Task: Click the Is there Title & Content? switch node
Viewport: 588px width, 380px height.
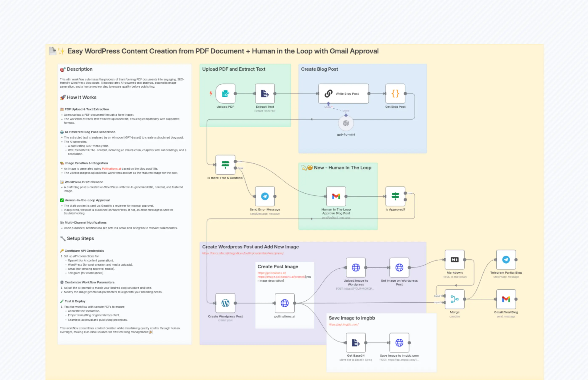Action: [x=225, y=165]
